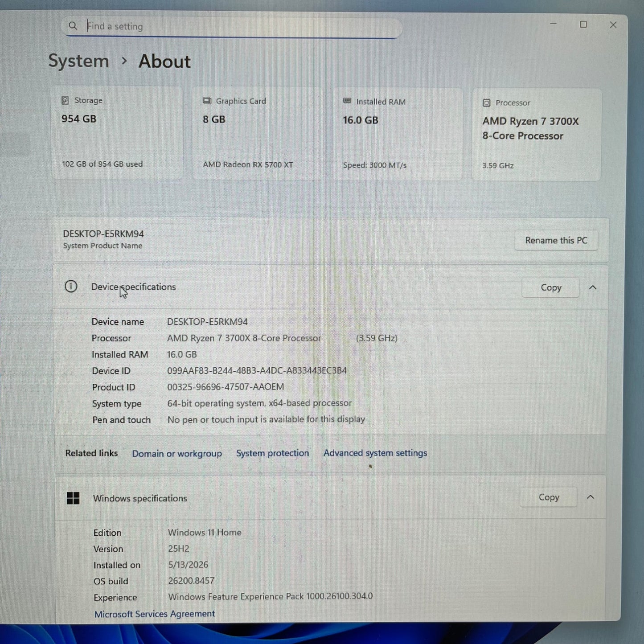Click the Installed RAM memory icon
Viewport: 644px width, 644px height.
[x=347, y=101]
